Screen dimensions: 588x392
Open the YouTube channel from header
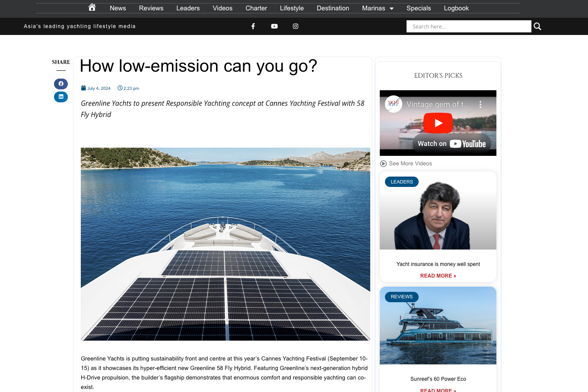pos(274,26)
